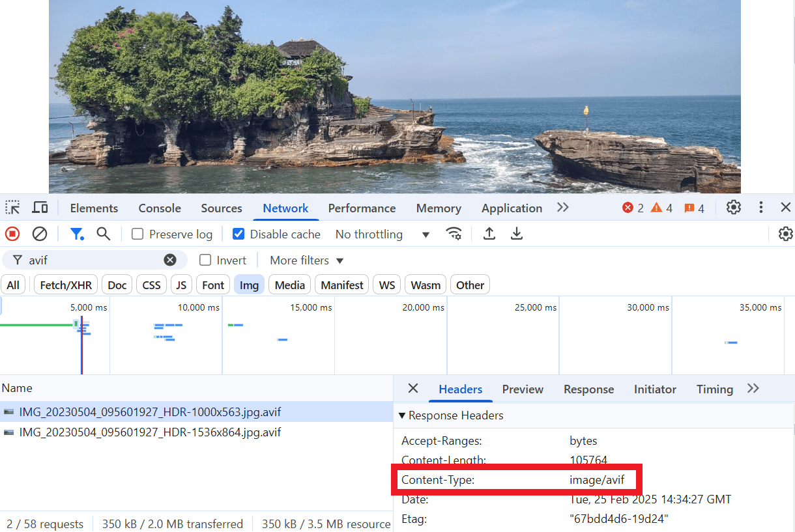Switch to the Console tab

tap(160, 208)
